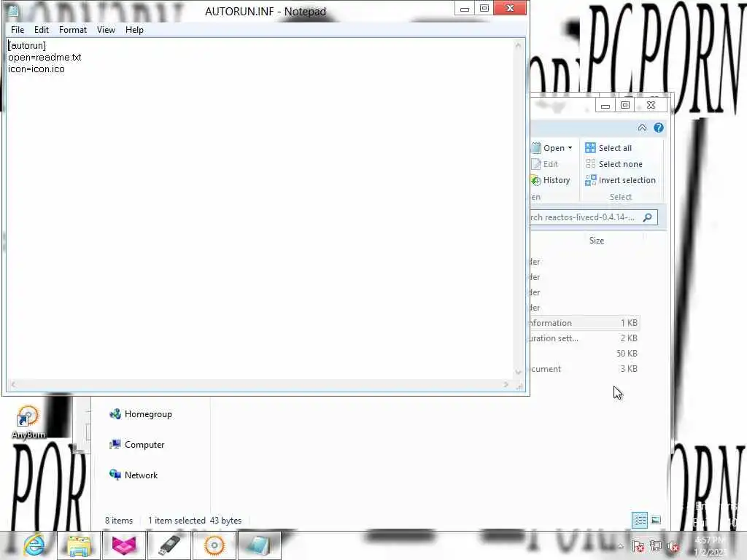The image size is (747, 560).
Task: Close the Explorer window
Action: point(651,105)
